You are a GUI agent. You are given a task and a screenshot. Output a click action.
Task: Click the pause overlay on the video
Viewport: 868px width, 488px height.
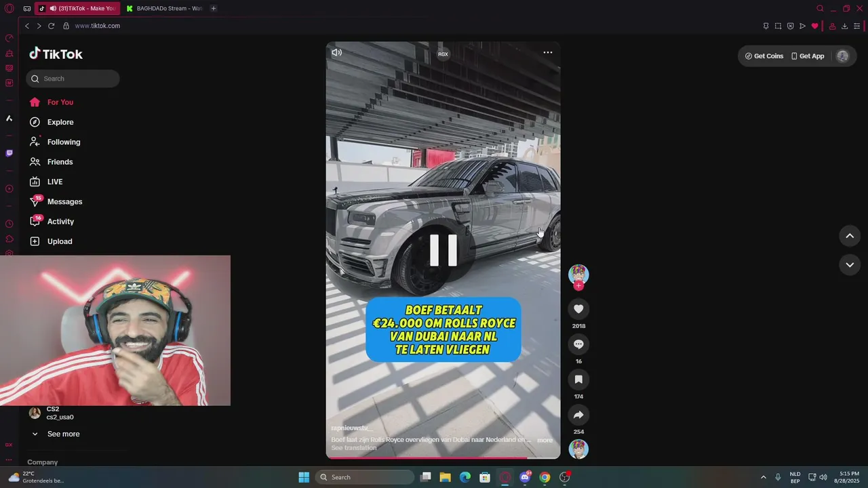443,249
